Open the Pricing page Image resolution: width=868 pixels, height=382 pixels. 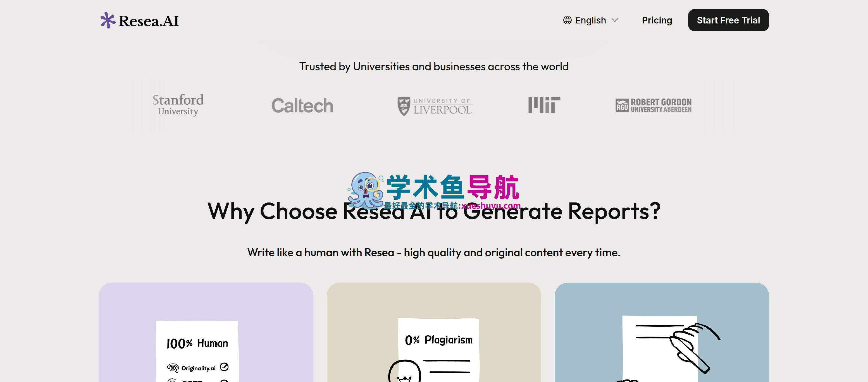[x=656, y=20]
